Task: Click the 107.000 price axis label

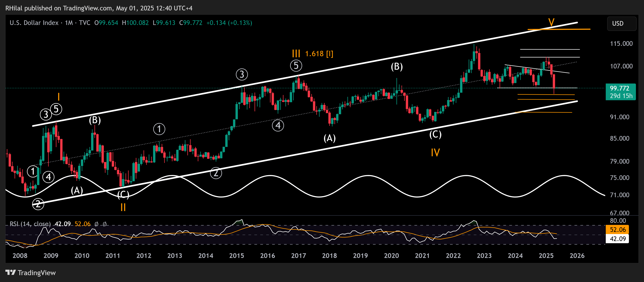Action: 621,66
